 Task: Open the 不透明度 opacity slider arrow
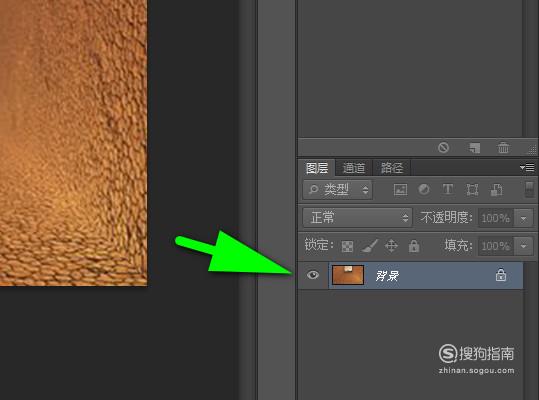[x=524, y=218]
